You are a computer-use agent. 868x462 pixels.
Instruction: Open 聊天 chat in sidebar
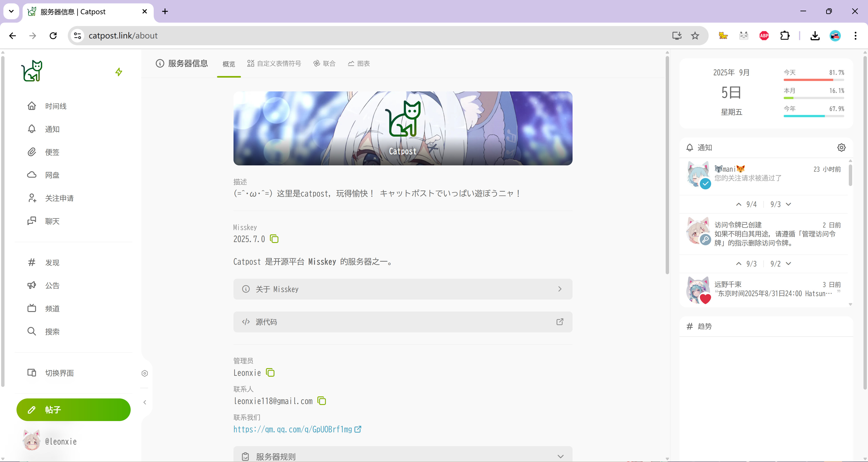click(x=52, y=221)
